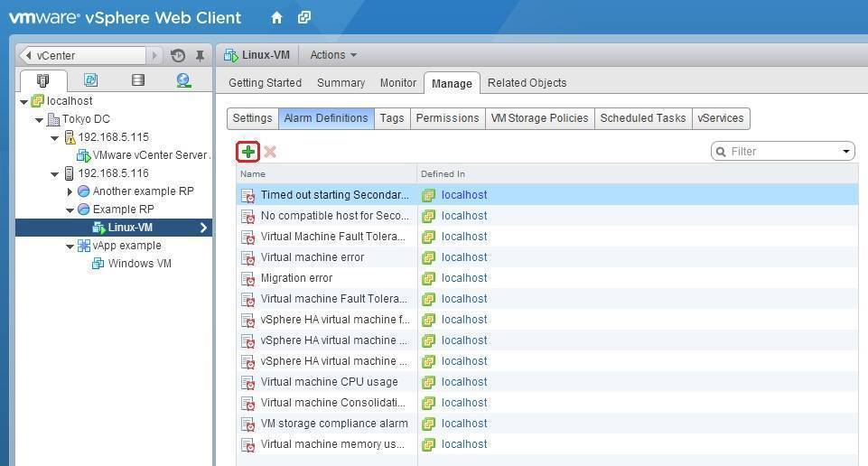This screenshot has width=868, height=466.
Task: Sort by the Defined In column header
Action: tap(638, 173)
